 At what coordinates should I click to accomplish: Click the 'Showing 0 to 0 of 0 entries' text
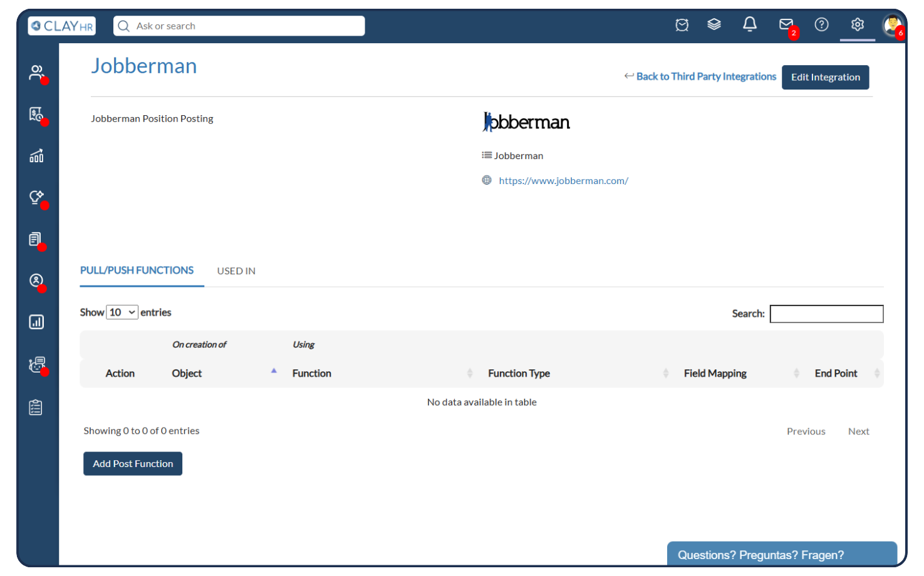(x=142, y=431)
